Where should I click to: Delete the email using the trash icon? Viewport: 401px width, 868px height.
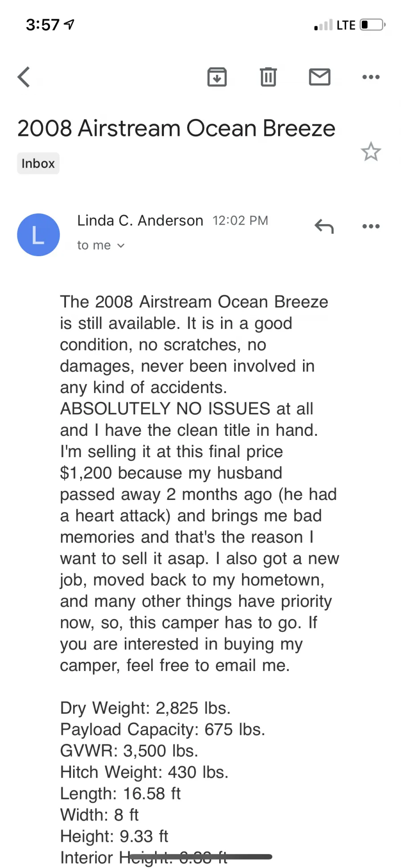268,77
